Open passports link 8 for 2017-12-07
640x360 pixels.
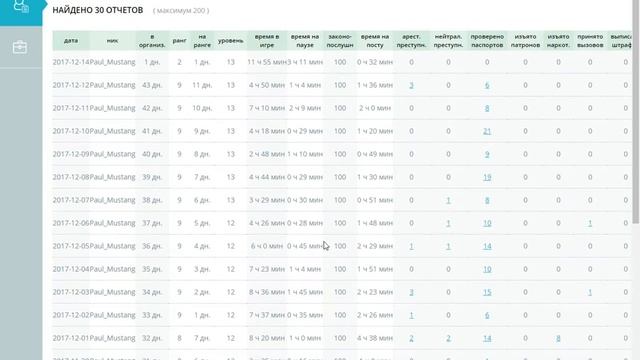pyautogui.click(x=487, y=200)
